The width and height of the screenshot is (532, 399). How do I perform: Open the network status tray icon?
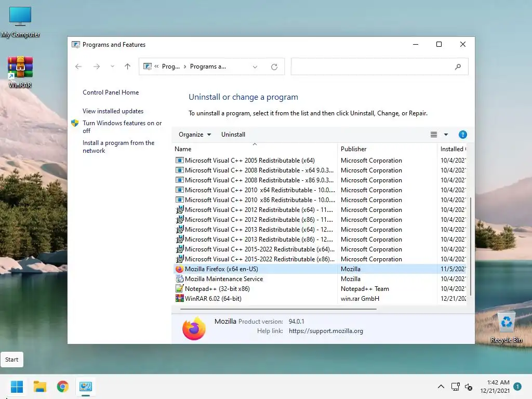point(455,387)
